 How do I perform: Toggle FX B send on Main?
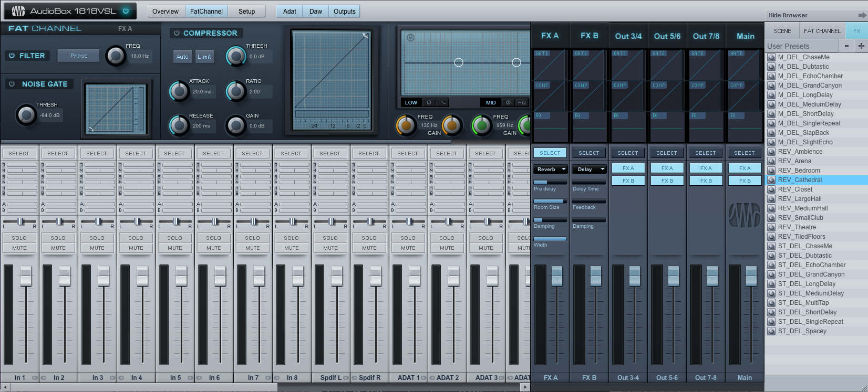pos(745,181)
